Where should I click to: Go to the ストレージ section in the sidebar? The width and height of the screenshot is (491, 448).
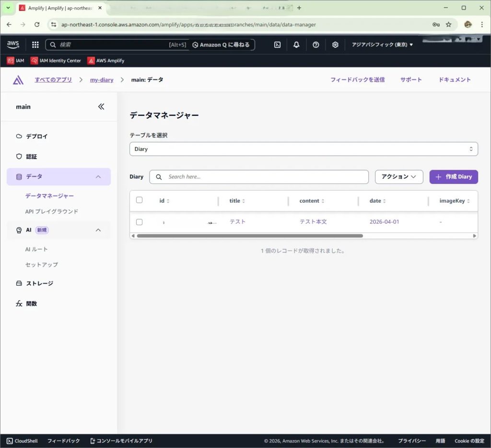(x=39, y=283)
